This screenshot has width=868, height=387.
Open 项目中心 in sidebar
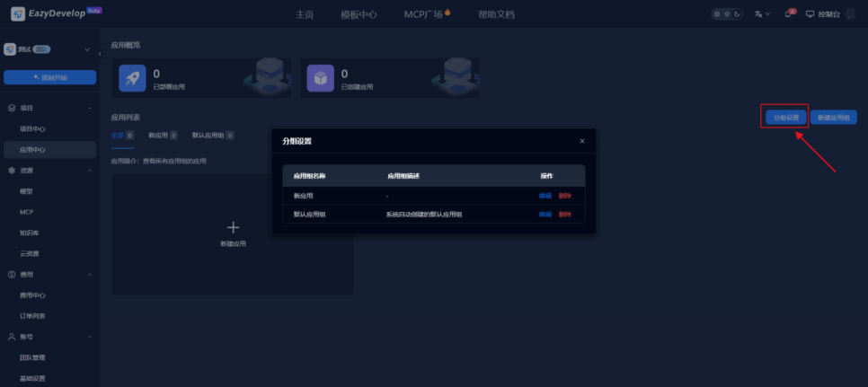32,128
